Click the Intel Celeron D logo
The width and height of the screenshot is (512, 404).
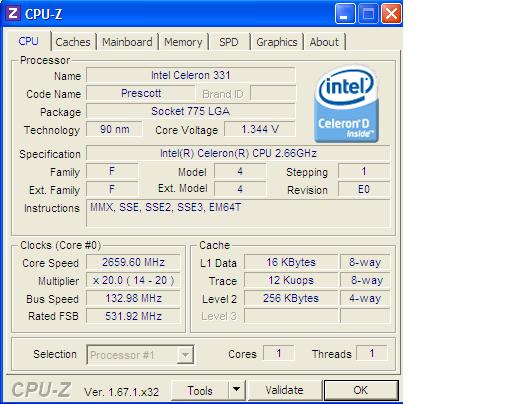(x=346, y=104)
